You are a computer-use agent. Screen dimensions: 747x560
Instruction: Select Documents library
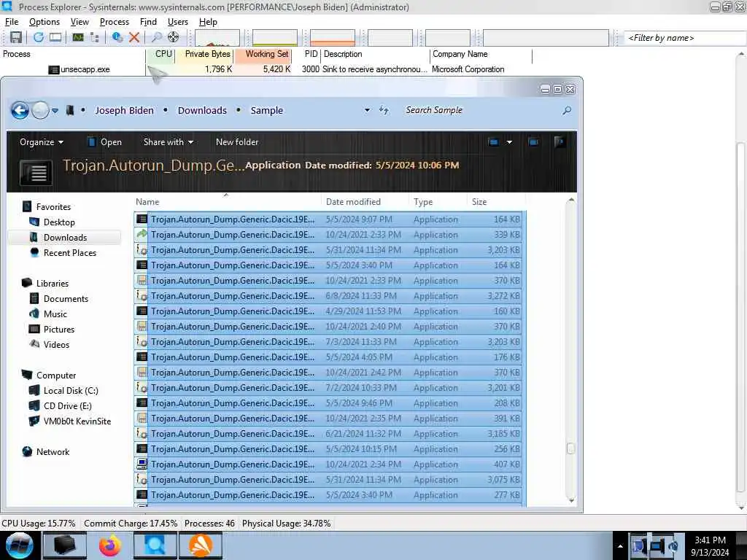click(66, 298)
